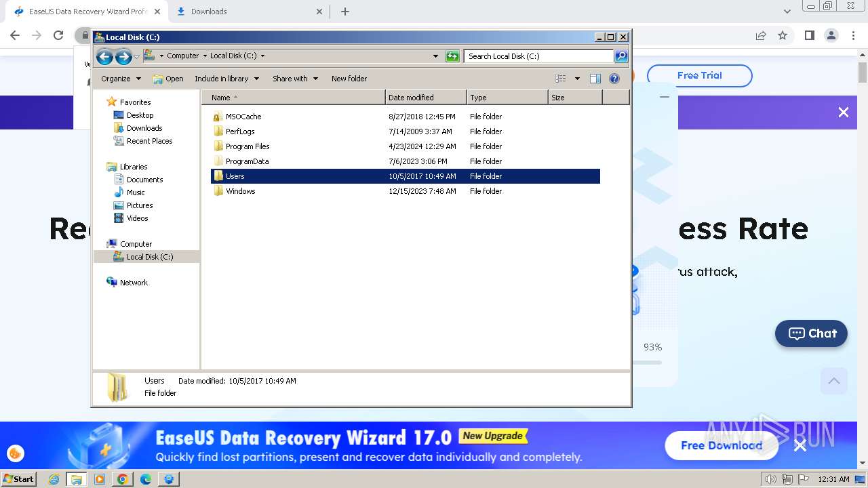Open Videos library
The height and width of the screenshot is (488, 868).
point(137,218)
